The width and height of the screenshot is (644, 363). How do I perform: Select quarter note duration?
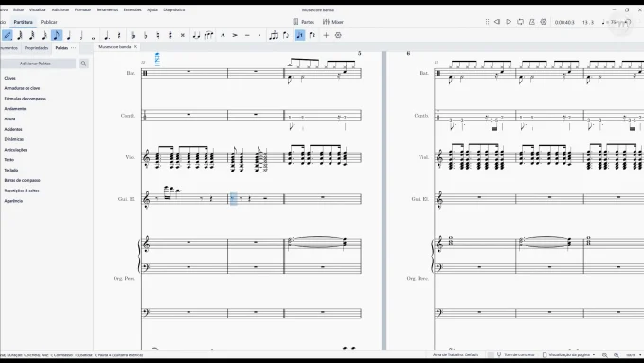69,35
